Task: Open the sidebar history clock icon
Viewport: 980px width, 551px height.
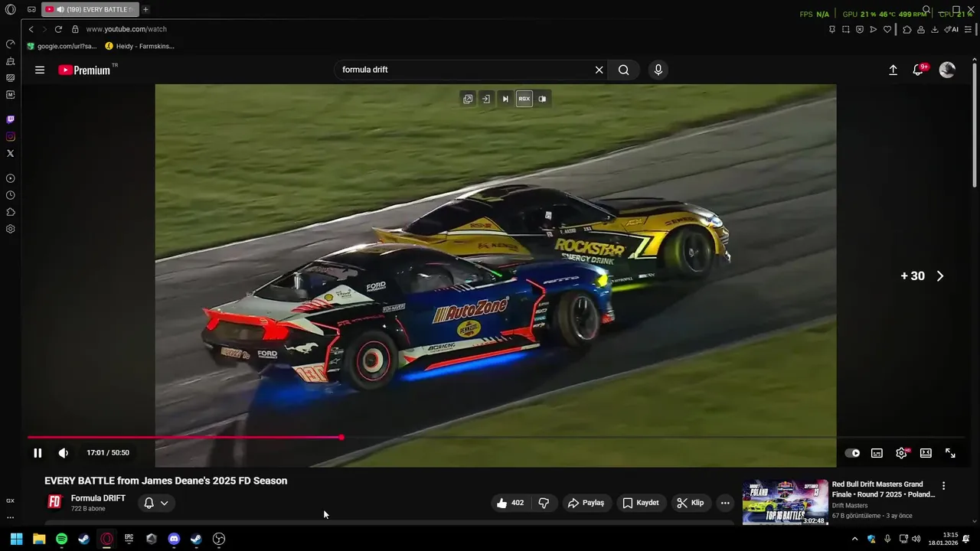Action: point(10,195)
